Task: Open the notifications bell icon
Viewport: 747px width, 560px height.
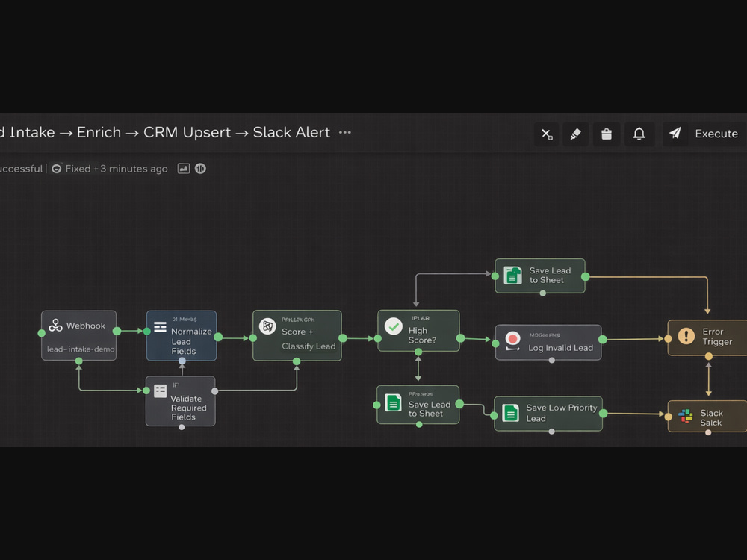Action: [639, 134]
